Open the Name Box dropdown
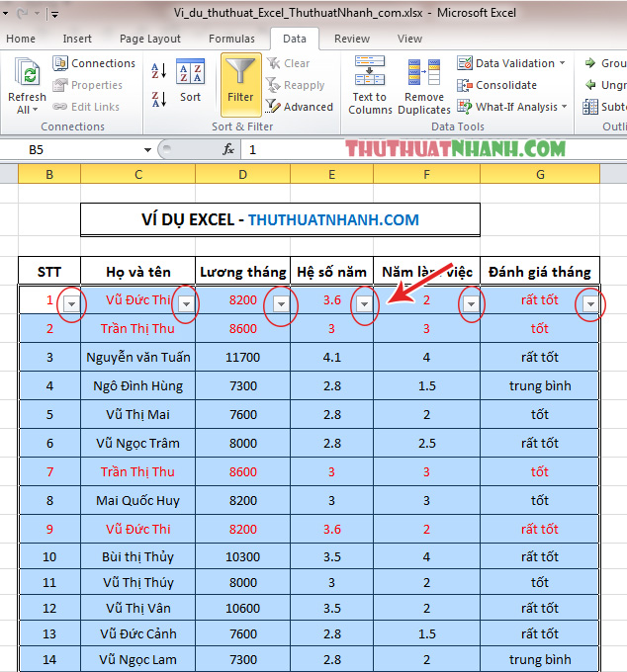627x672 pixels. click(147, 150)
